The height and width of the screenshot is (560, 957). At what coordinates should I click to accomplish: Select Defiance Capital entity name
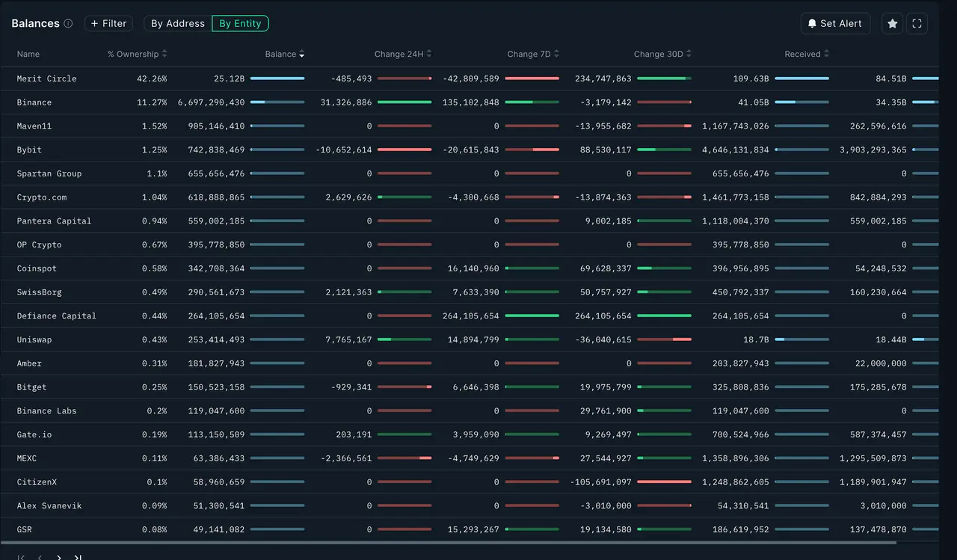[57, 316]
